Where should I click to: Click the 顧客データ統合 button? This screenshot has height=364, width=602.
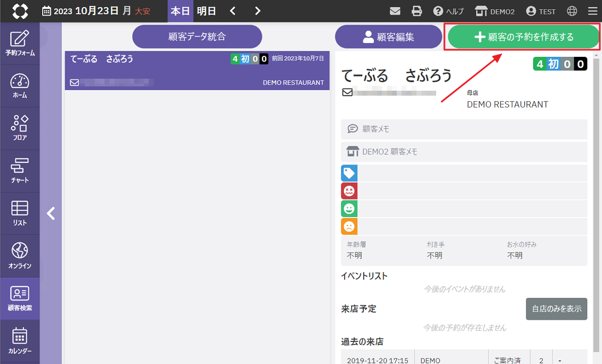197,37
